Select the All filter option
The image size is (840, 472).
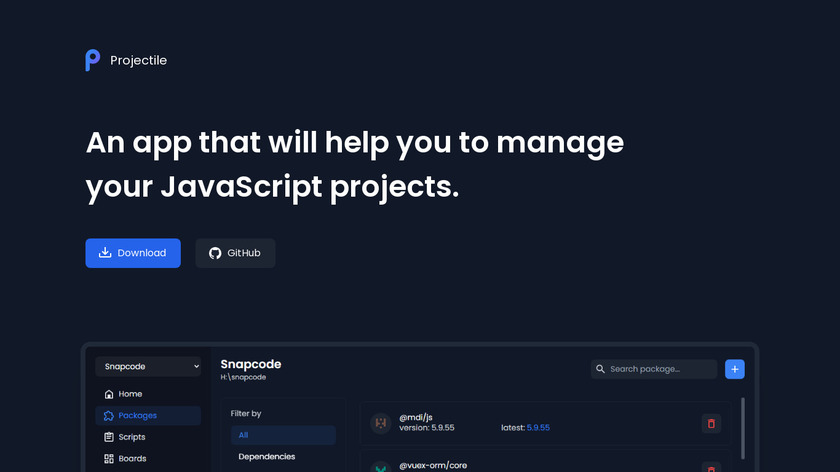pos(283,435)
